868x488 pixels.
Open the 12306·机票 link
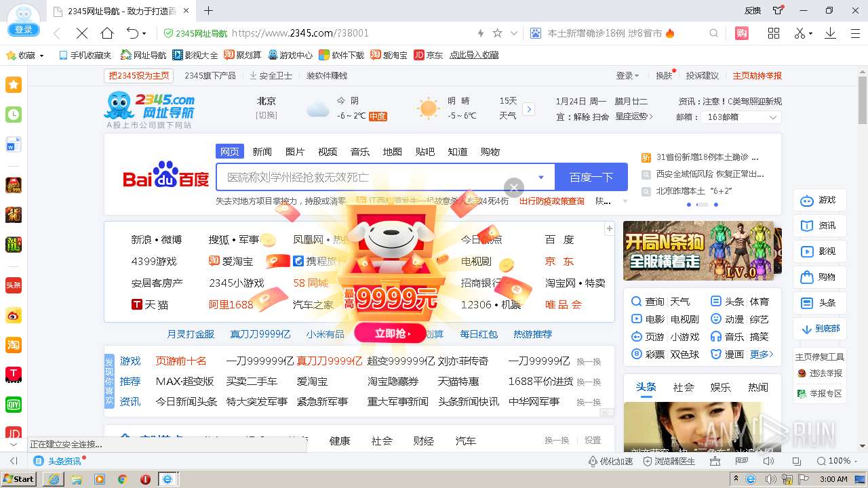point(491,304)
